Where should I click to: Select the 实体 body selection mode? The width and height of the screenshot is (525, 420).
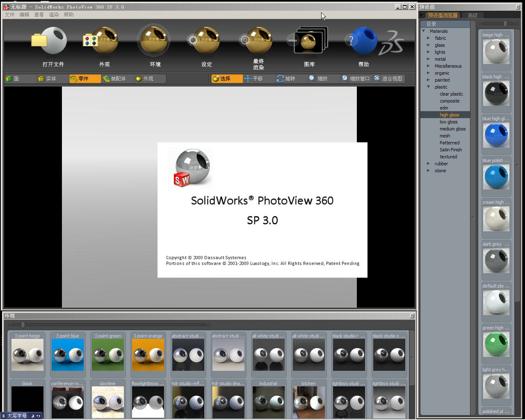[x=52, y=79]
